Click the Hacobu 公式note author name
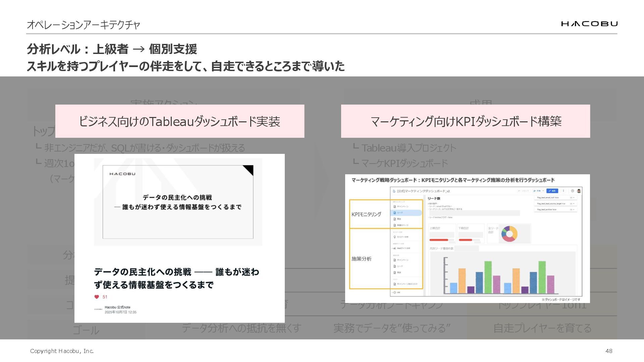Screen dimensions: 644x362 (x=117, y=307)
